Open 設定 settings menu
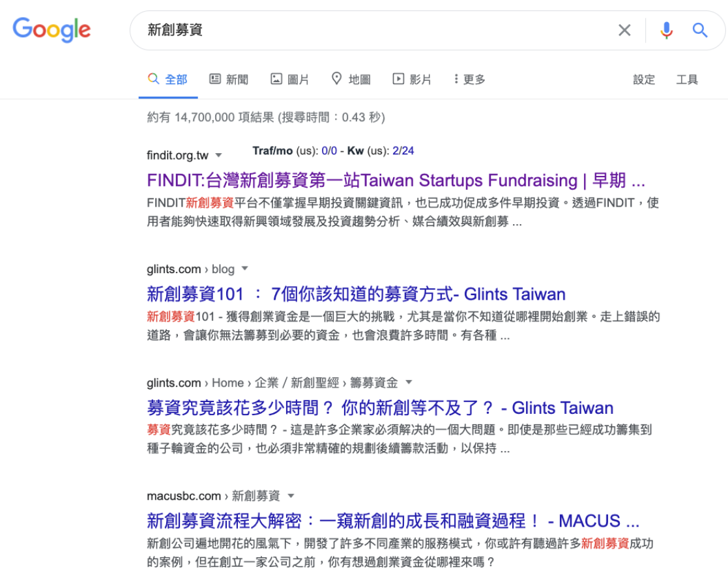Viewport: 728px width, 580px height. click(644, 79)
